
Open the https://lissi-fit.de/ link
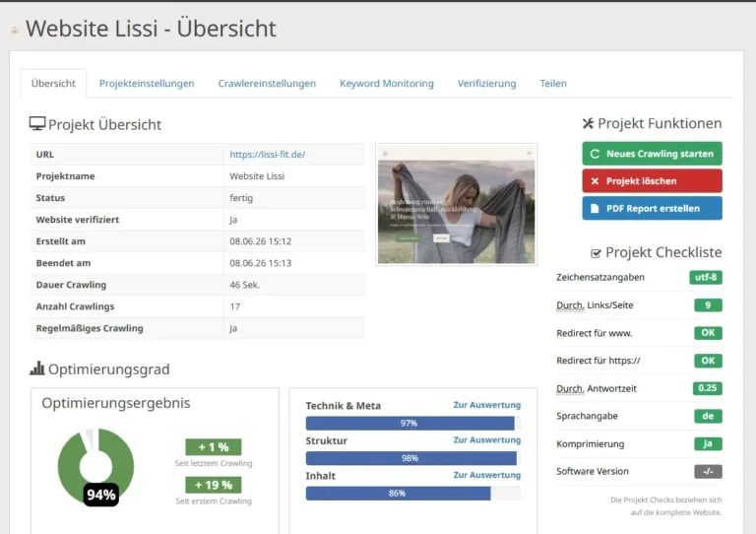coord(267,155)
